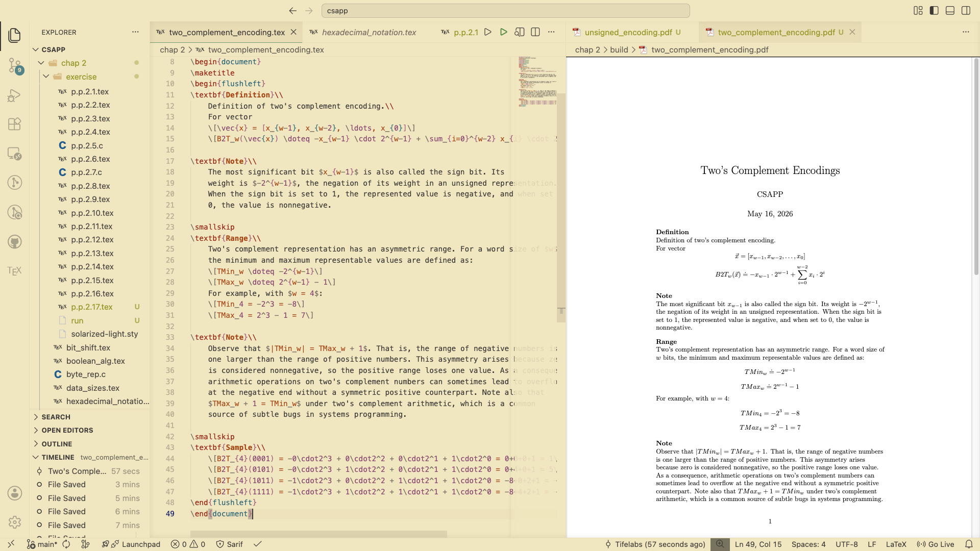Open Explorer Views and More Actions
Image resolution: width=980 pixels, height=551 pixels.
135,32
